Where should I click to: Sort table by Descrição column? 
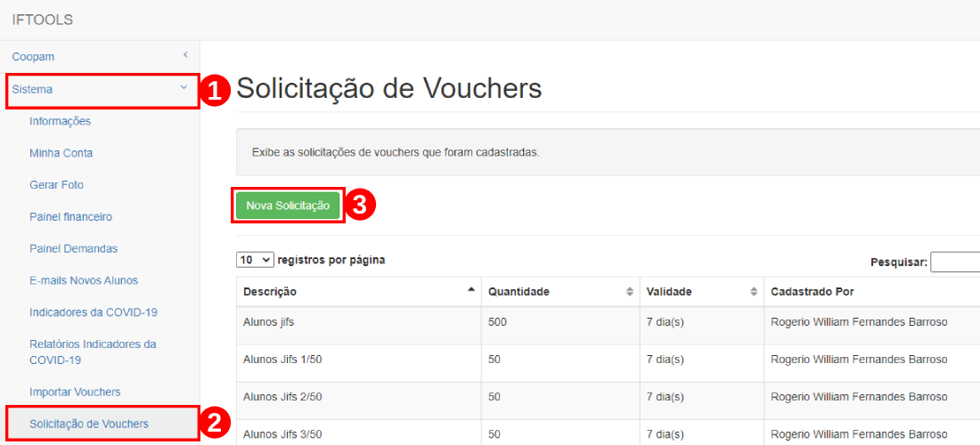click(359, 291)
